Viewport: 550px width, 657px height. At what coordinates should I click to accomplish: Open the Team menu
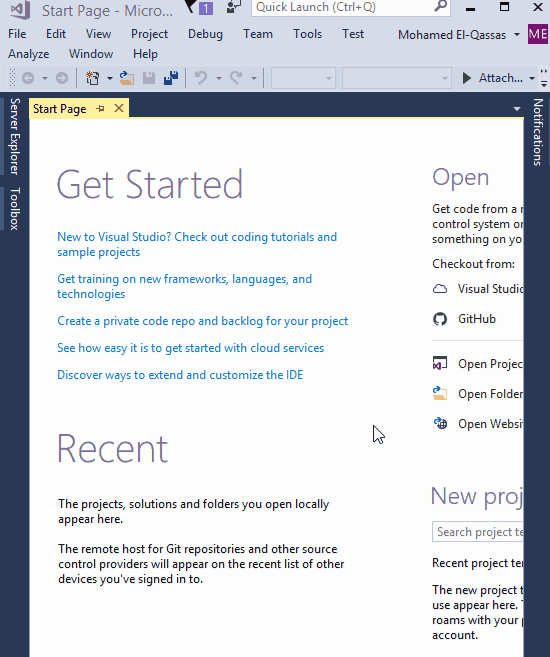[x=258, y=34]
